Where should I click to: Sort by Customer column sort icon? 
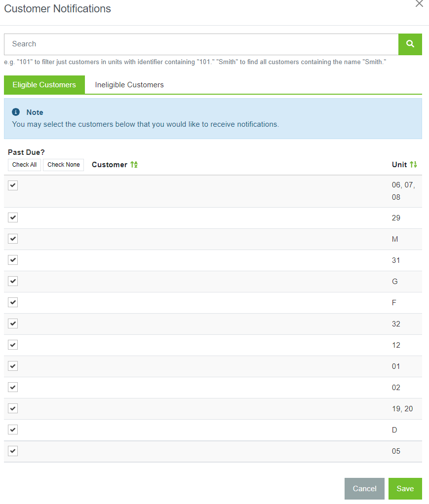click(x=134, y=165)
